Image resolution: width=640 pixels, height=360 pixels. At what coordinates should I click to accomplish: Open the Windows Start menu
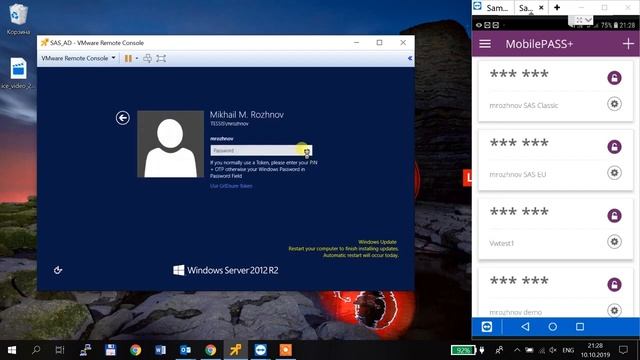click(x=12, y=350)
